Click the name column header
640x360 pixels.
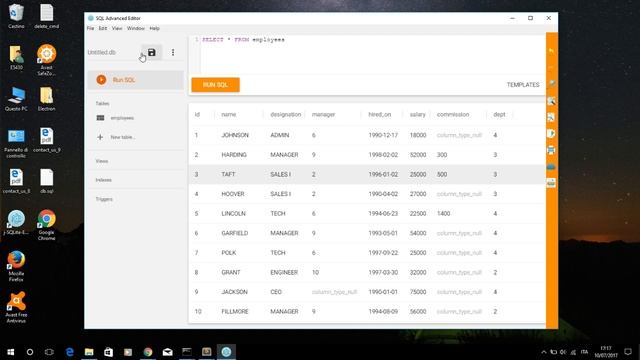(229, 115)
